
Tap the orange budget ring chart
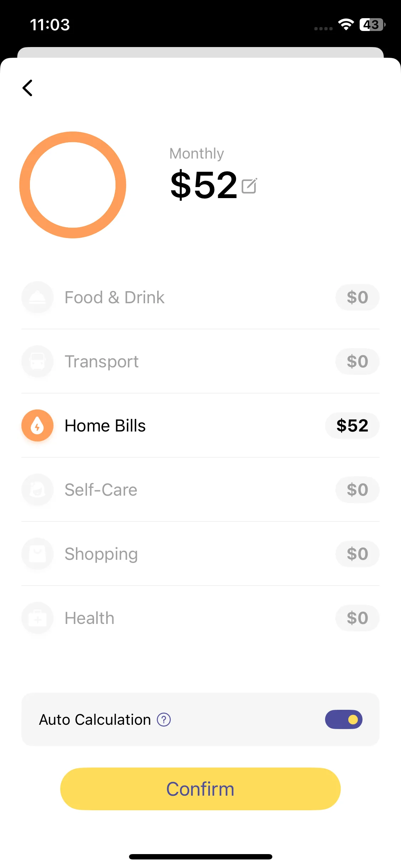click(x=73, y=185)
